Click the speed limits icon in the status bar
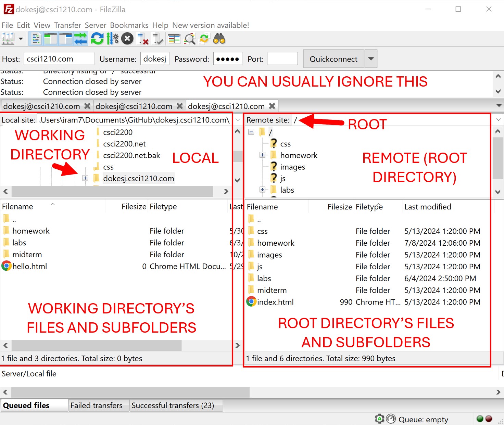Viewport: 504px width, 425px height. 391,419
